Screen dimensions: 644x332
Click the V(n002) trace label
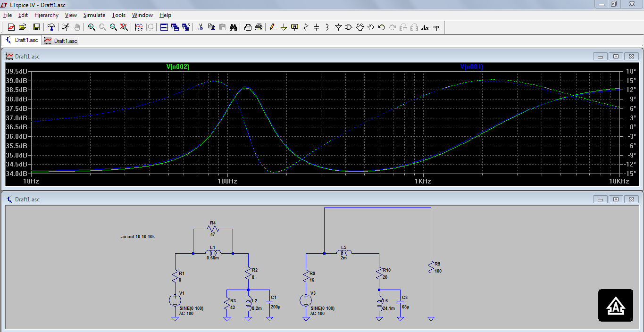click(178, 67)
